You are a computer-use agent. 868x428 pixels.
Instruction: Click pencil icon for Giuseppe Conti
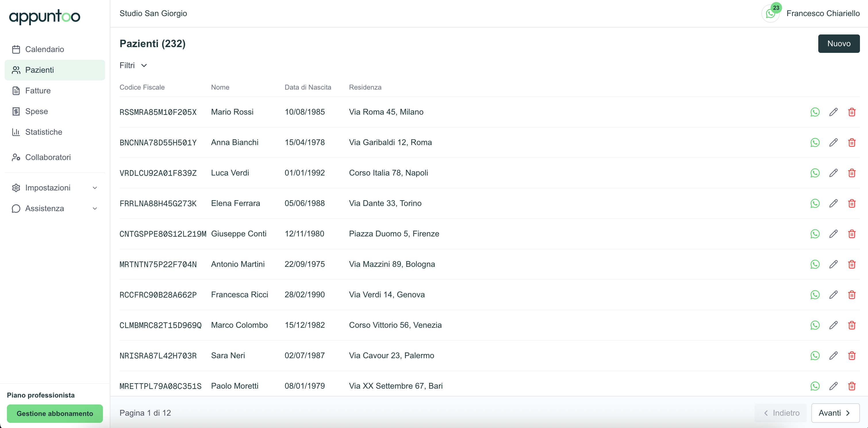[x=833, y=234]
